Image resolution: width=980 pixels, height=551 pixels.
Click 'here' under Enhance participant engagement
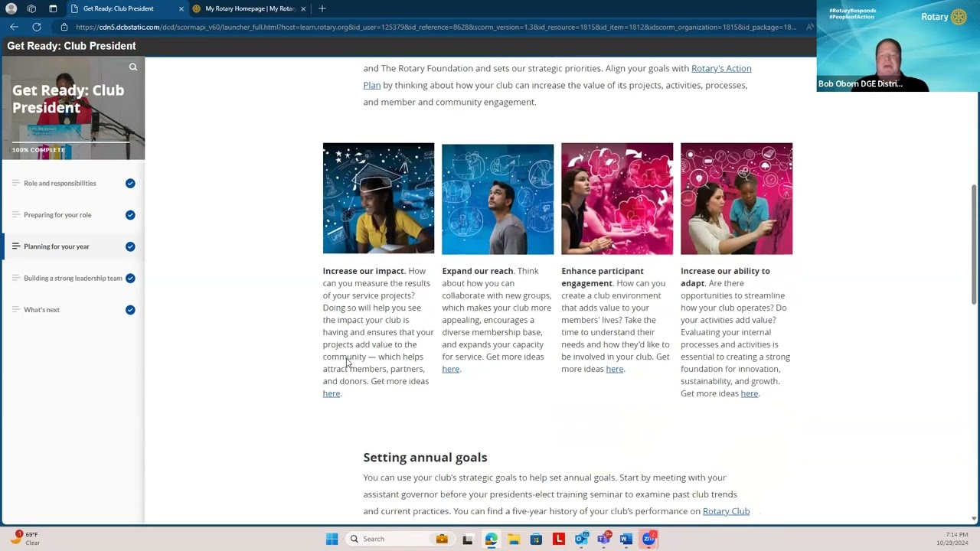[x=615, y=369]
